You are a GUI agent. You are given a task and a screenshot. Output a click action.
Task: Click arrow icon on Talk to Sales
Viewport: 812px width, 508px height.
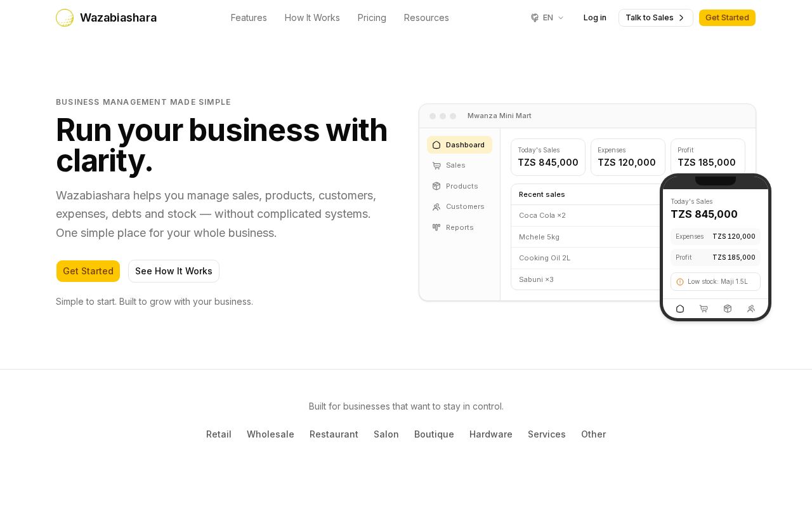[681, 18]
